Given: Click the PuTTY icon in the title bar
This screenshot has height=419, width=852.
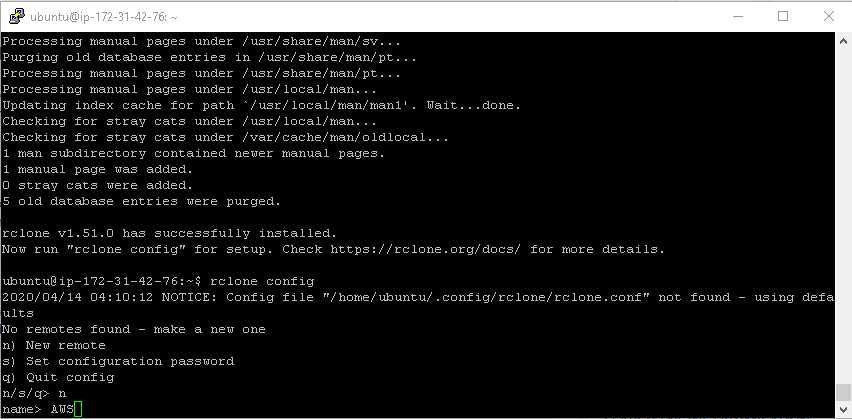Looking at the screenshot, I should click(x=16, y=16).
